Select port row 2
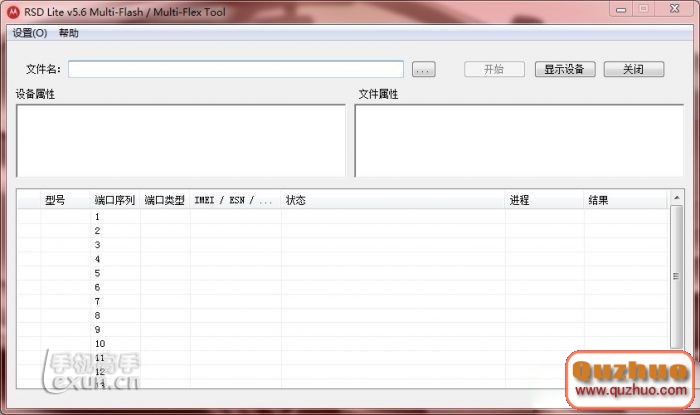 [x=342, y=231]
